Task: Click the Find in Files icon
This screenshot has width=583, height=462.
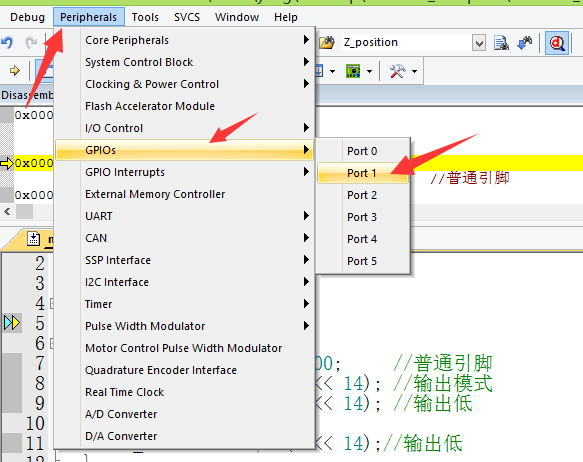Action: point(501,43)
